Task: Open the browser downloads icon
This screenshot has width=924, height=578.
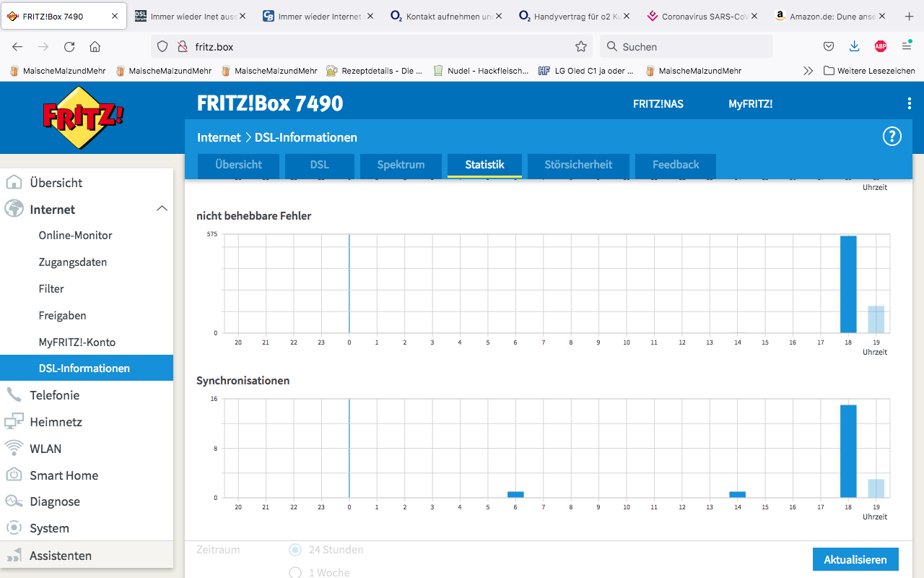Action: [855, 46]
